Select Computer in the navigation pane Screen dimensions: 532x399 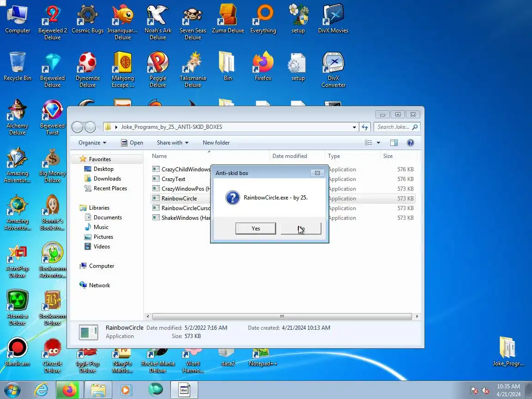point(101,266)
